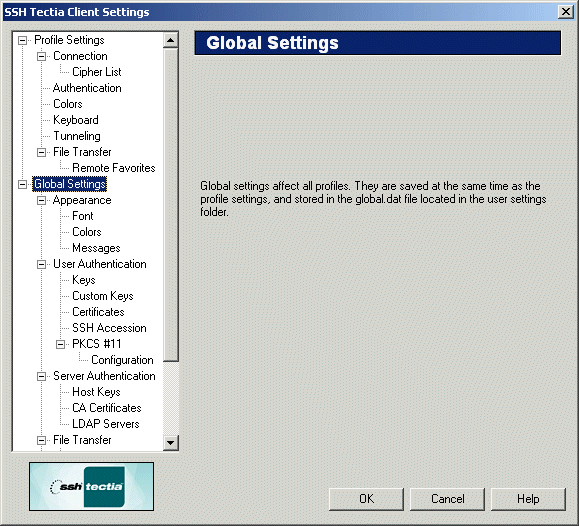Collapse the PKCS #11 node expander
Viewport: 579px width, 526px height.
(60, 344)
